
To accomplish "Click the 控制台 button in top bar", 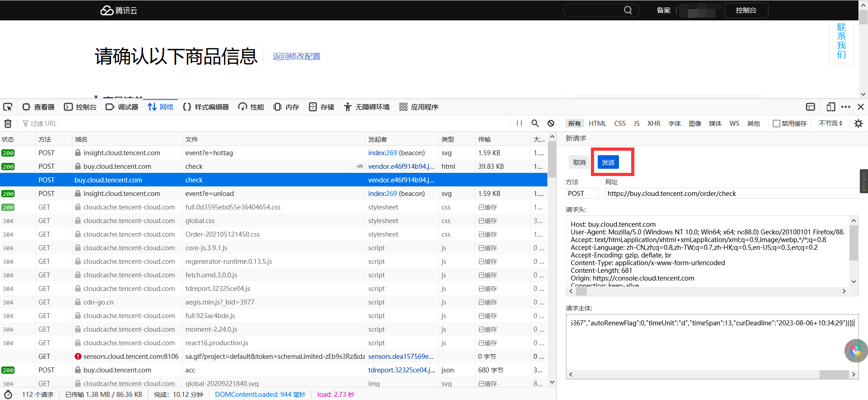I will pyautogui.click(x=746, y=10).
